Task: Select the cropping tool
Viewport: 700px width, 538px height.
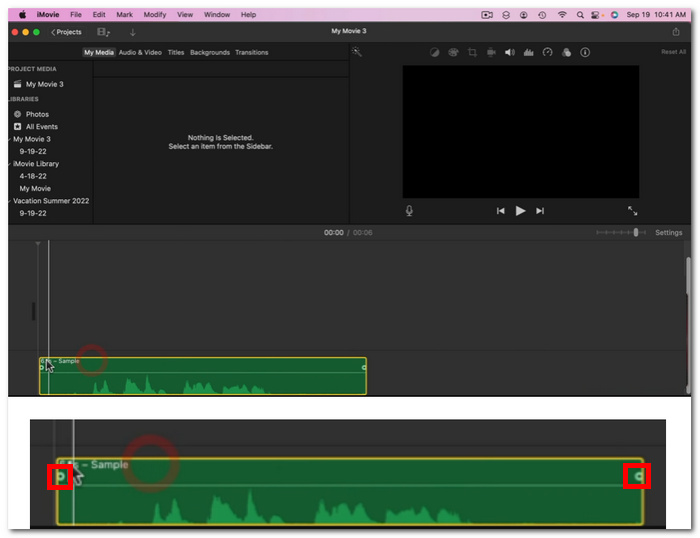Action: click(472, 53)
